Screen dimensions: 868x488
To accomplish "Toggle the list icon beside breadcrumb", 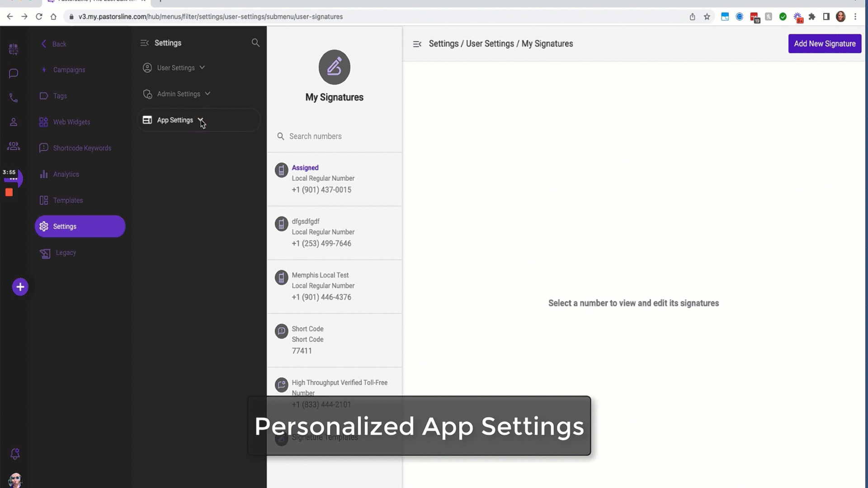I will pyautogui.click(x=417, y=44).
